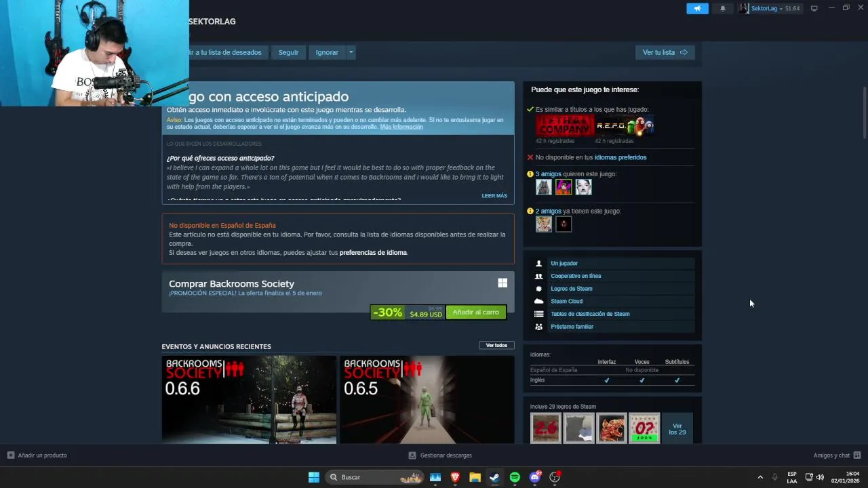Click Ver todos events button
This screenshot has width=868, height=488.
click(496, 346)
